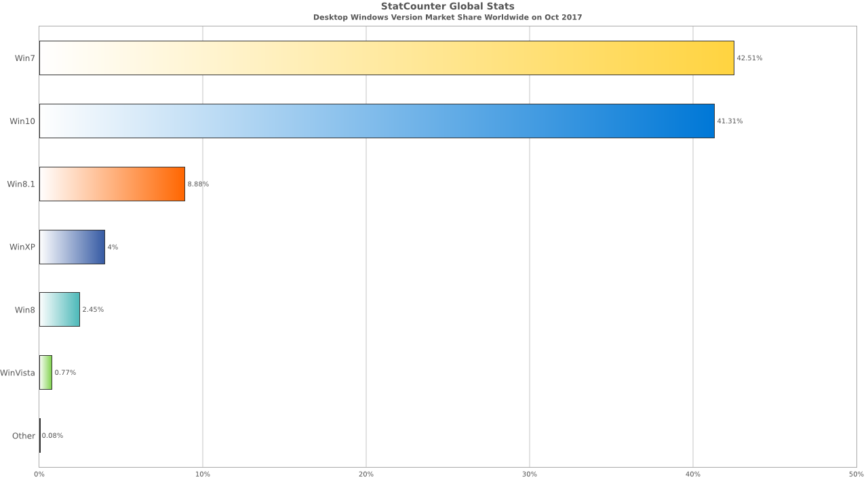Click the 'WinVista' axis label
The width and height of the screenshot is (868, 488).
tap(18, 373)
